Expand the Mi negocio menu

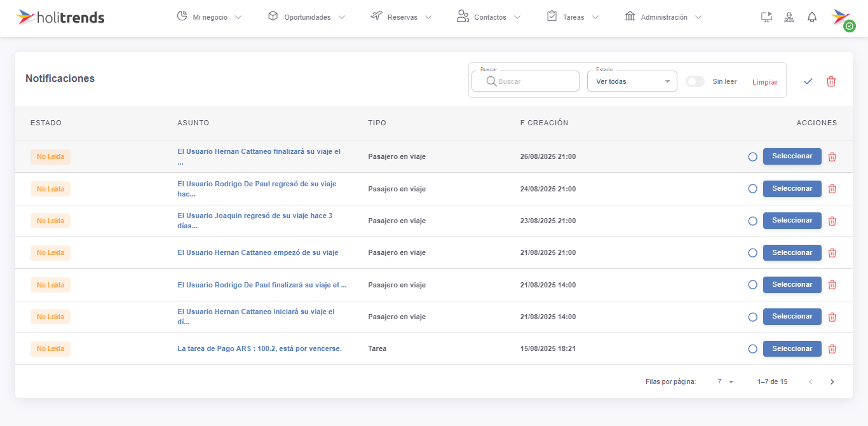(210, 17)
